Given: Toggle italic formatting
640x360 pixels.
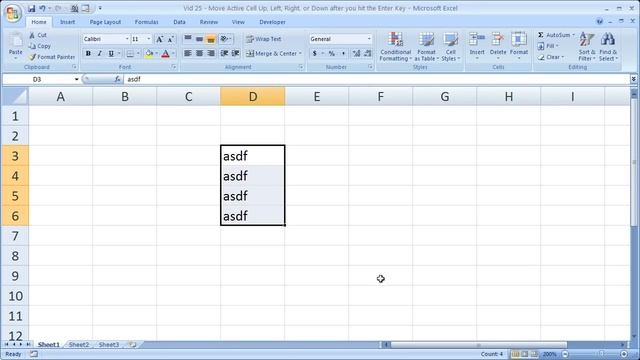Looking at the screenshot, I should coord(99,53).
